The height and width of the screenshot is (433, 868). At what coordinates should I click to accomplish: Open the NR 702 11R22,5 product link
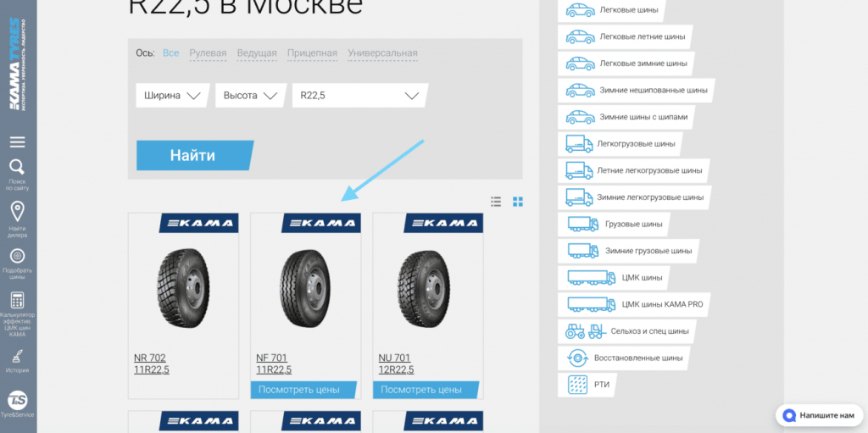152,364
